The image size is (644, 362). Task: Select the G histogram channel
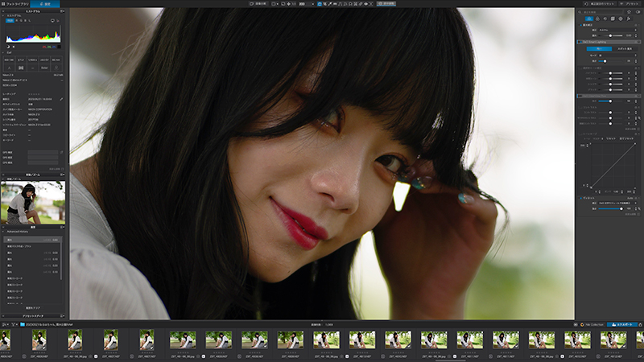click(21, 21)
